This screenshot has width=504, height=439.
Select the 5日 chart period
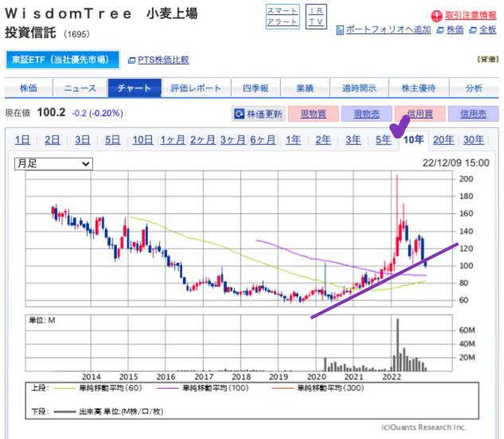point(113,140)
